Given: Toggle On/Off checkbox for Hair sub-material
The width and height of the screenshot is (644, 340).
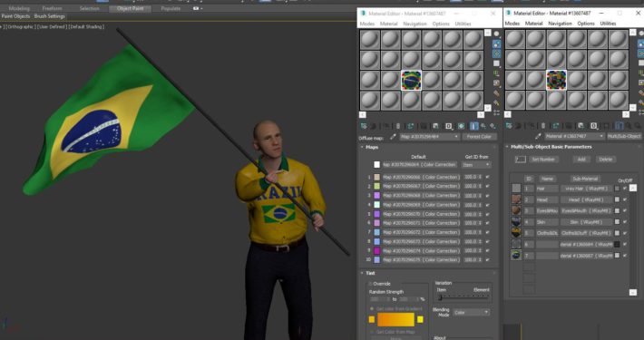Looking at the screenshot, I should coord(625,189).
